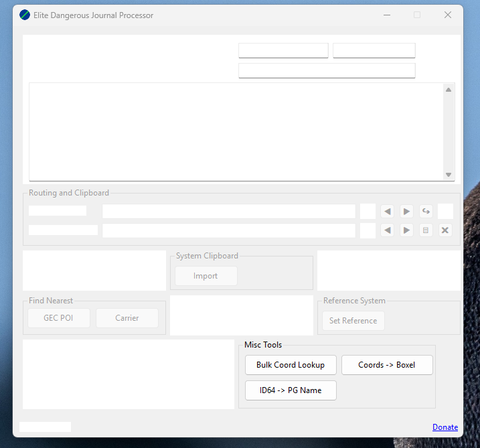The image size is (480, 448).
Task: Click the Set Reference button
Action: (353, 321)
